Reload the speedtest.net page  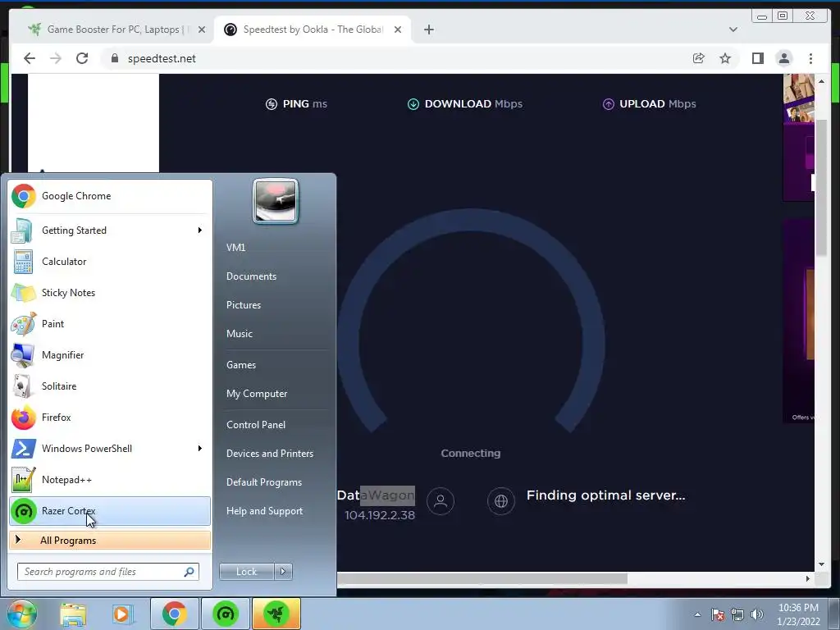tap(82, 58)
